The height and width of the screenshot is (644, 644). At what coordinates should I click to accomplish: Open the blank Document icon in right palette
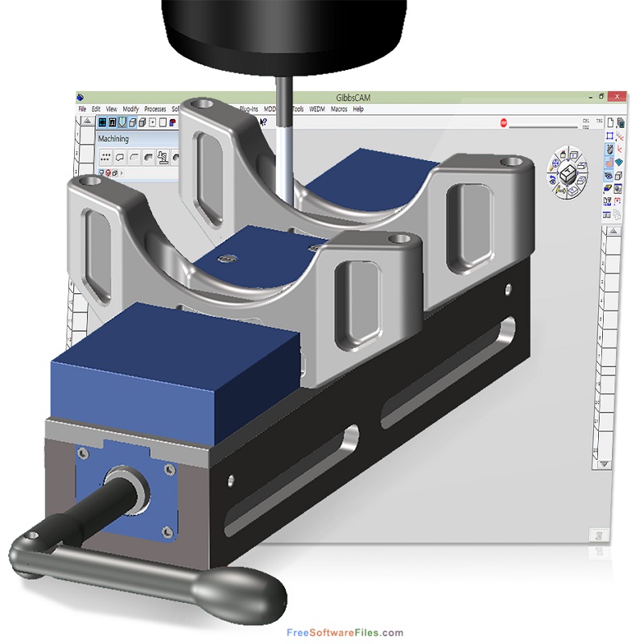[610, 123]
